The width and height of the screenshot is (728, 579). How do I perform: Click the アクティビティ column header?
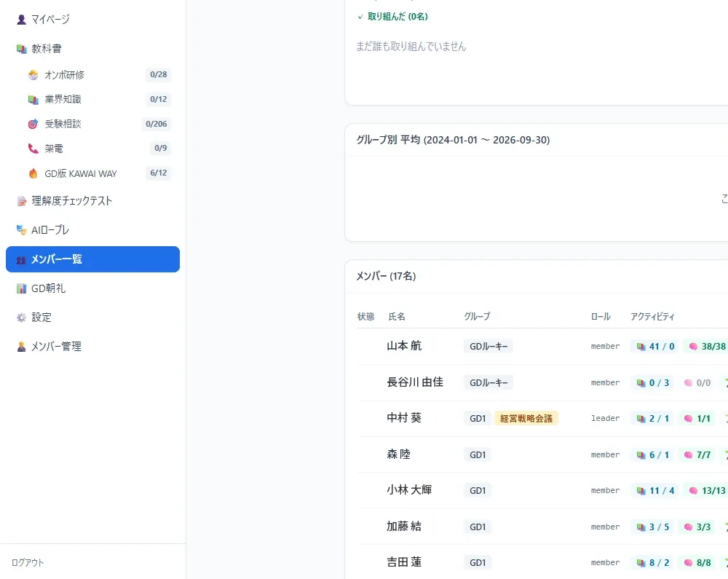coord(652,317)
